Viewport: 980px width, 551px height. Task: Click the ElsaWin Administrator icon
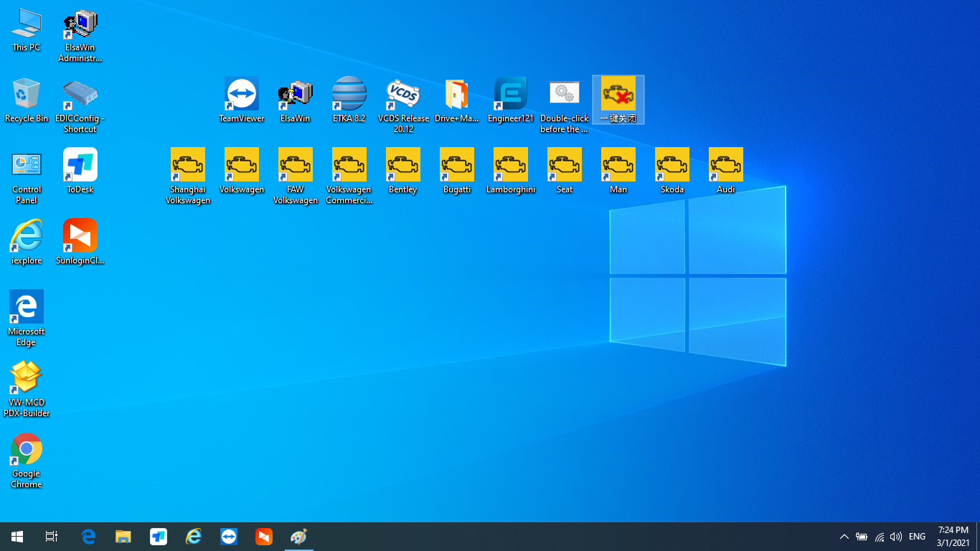(x=80, y=24)
